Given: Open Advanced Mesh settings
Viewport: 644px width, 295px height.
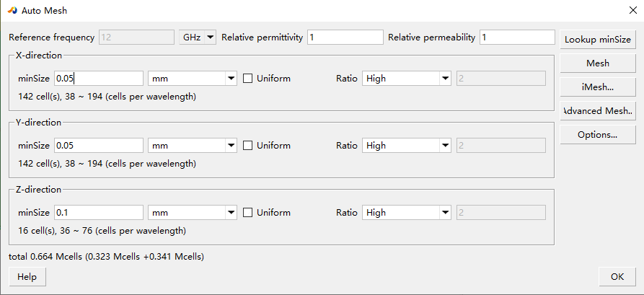Looking at the screenshot, I should coord(598,111).
